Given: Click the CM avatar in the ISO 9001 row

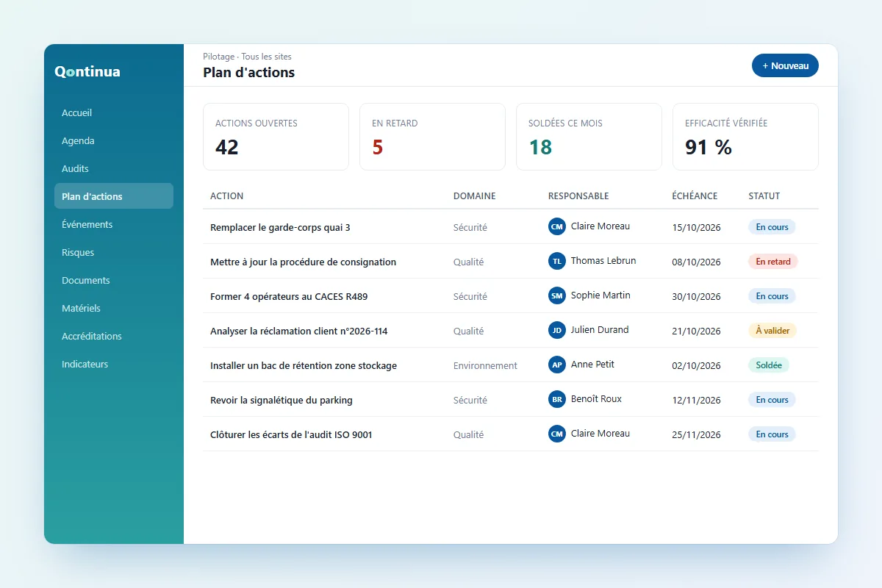Looking at the screenshot, I should (557, 434).
